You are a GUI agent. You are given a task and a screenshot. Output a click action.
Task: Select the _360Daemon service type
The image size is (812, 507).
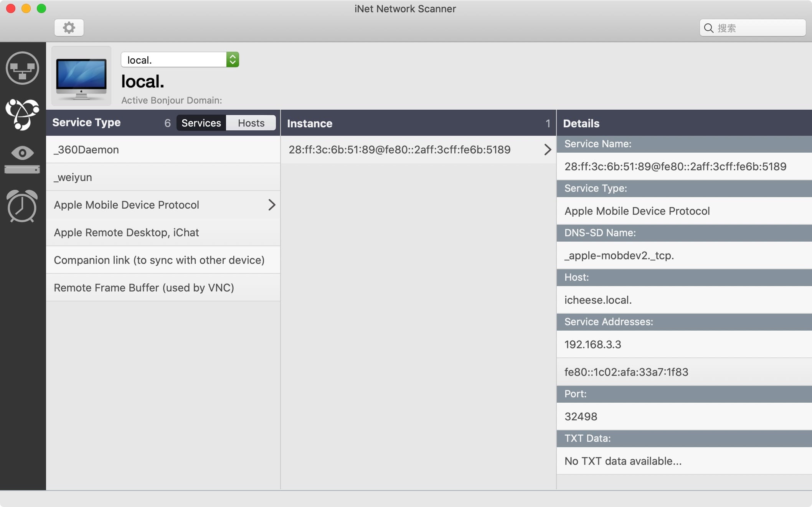click(x=86, y=150)
